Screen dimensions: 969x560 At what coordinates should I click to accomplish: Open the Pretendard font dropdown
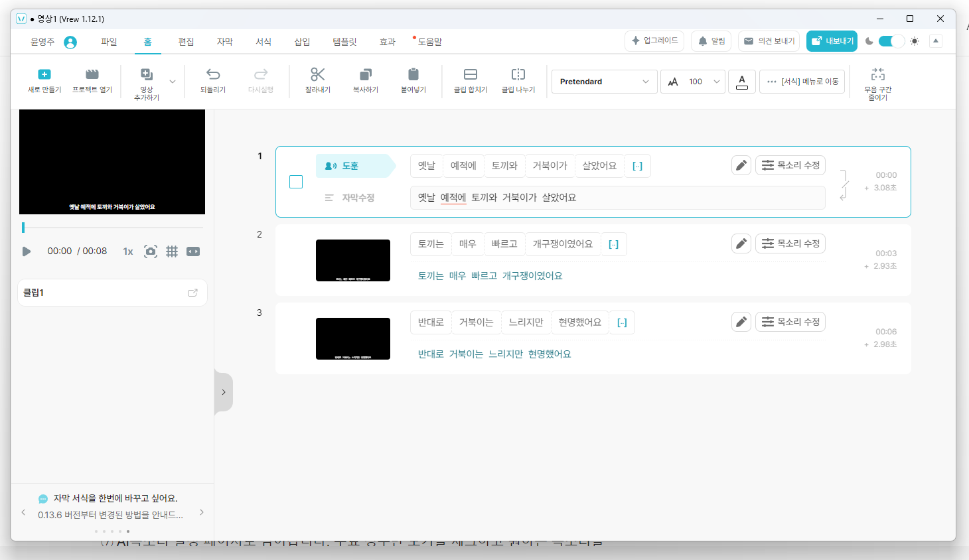coord(605,82)
